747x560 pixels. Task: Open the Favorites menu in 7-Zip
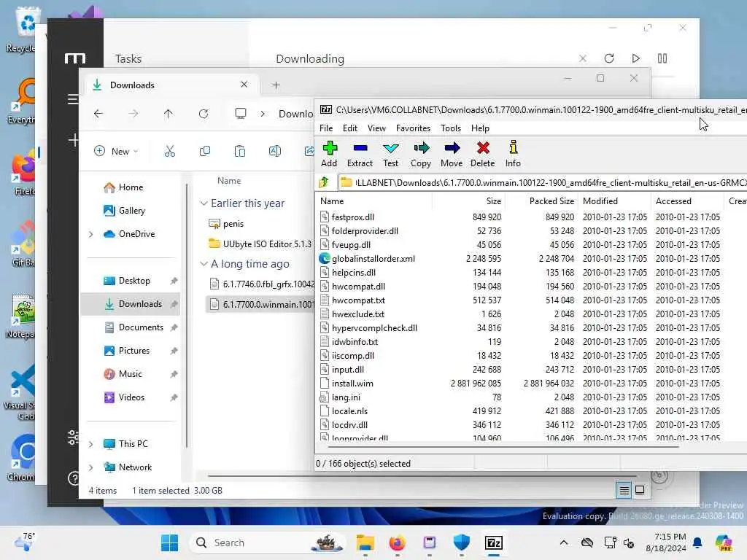413,128
